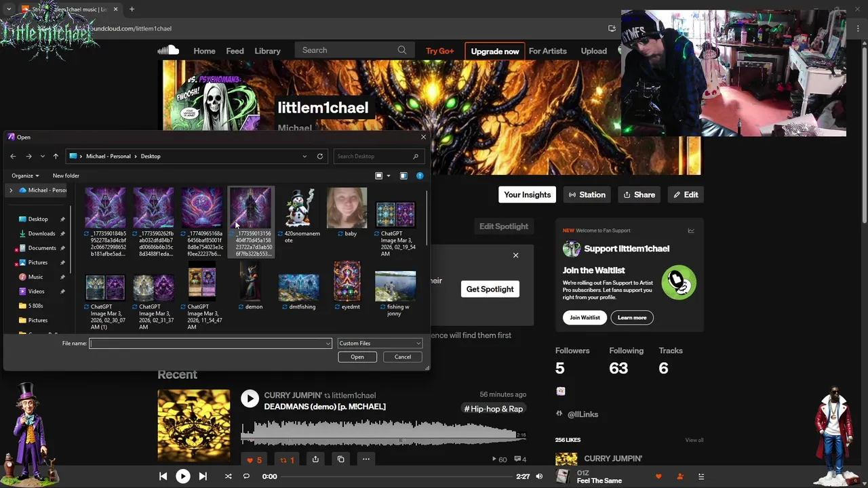868x488 pixels.
Task: Click the SoundCloud logo icon
Action: 168,50
